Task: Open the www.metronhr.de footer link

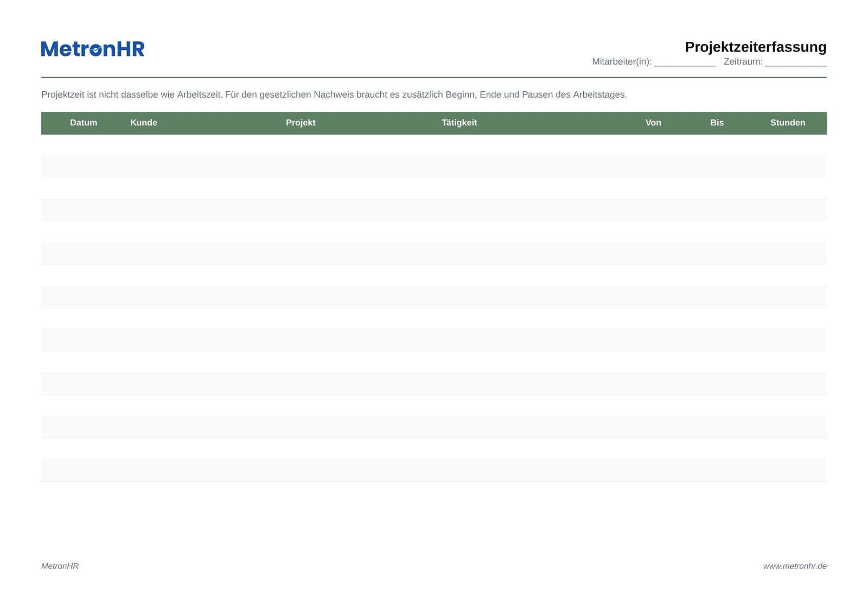Action: tap(795, 566)
